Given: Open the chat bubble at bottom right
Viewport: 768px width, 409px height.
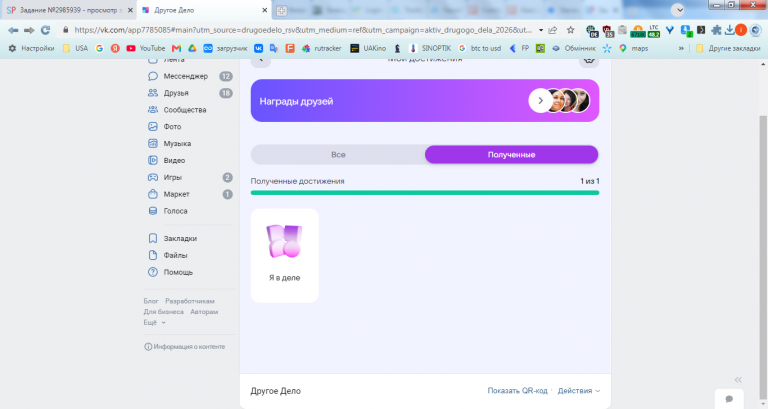Looking at the screenshot, I should coord(729,399).
